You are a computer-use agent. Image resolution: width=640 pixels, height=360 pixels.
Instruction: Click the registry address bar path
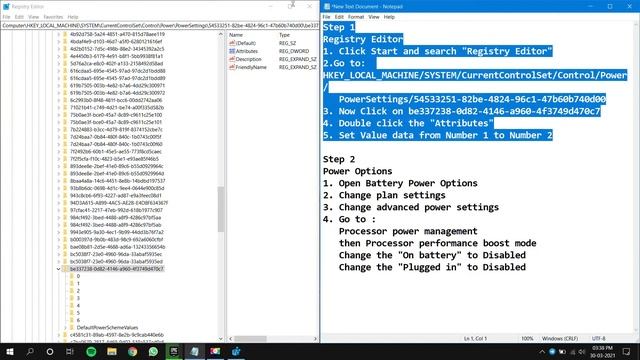[x=160, y=25]
